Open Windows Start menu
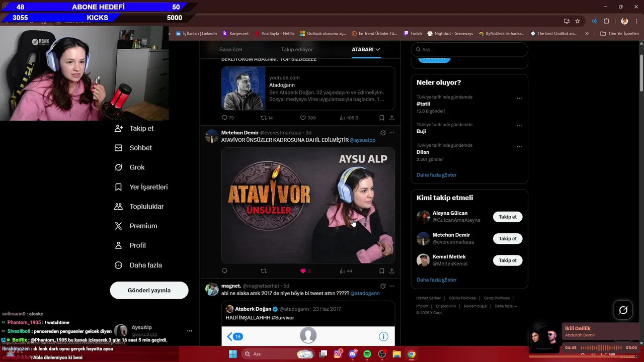This screenshot has height=362, width=644. [233, 354]
